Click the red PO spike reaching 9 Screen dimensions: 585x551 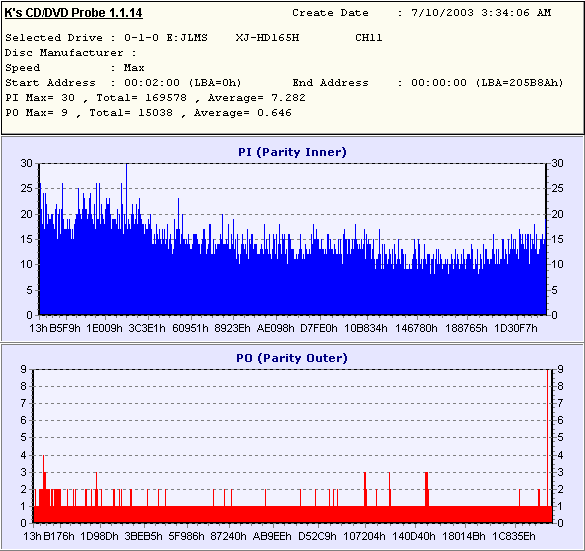[548, 444]
